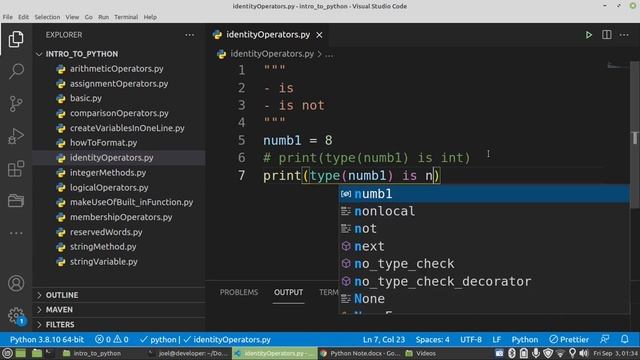Choose None autocomplete suggestion
Image resolution: width=640 pixels, height=360 pixels.
[x=484, y=299]
